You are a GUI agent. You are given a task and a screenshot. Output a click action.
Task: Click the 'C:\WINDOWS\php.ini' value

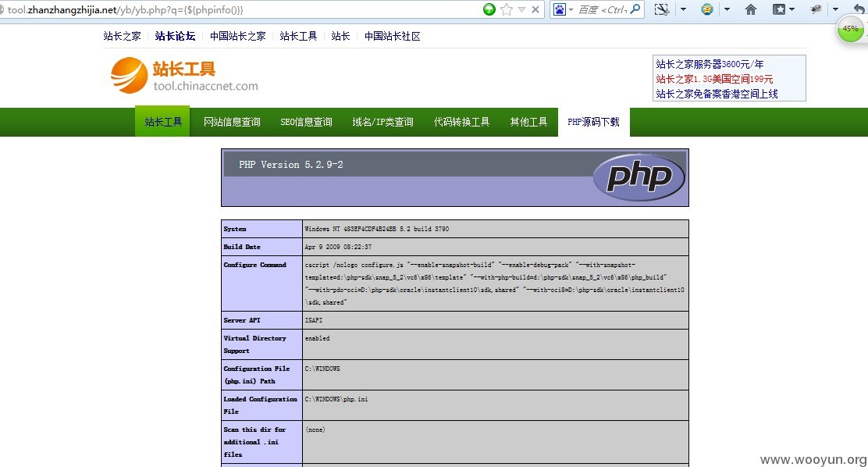tap(336, 399)
